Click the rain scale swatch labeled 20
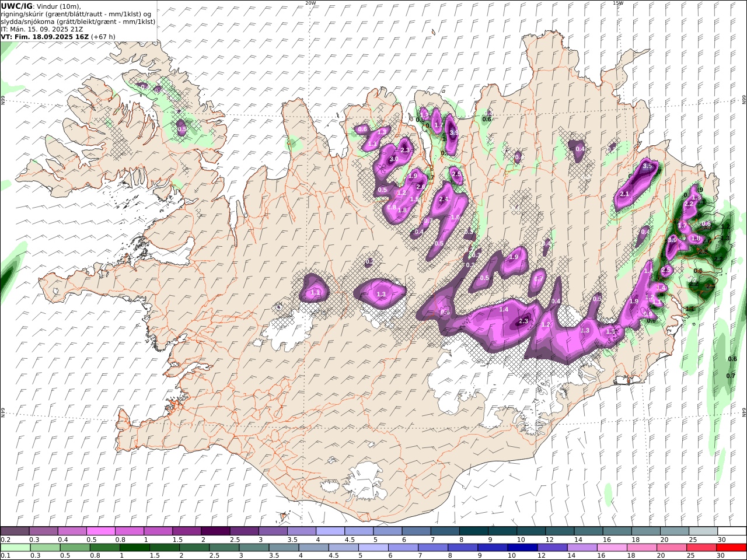Image resolution: width=747 pixels, height=560 pixels. (671, 548)
